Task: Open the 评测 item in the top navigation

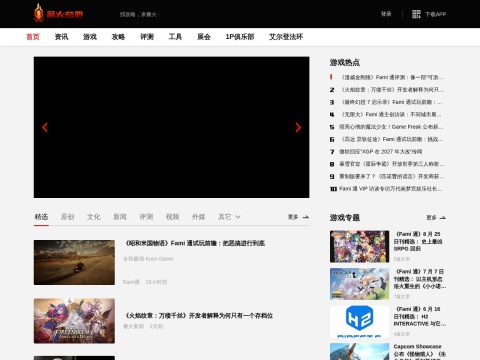Action: [x=147, y=37]
